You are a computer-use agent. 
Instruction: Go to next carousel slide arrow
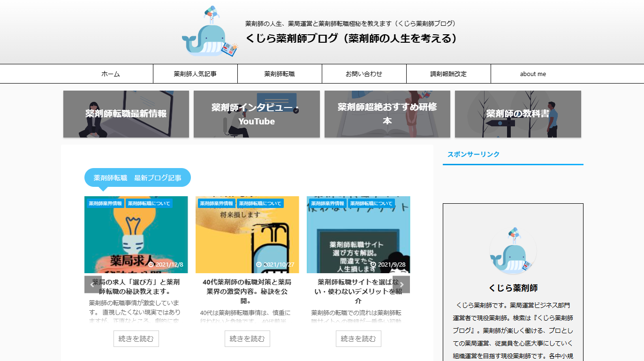point(401,284)
